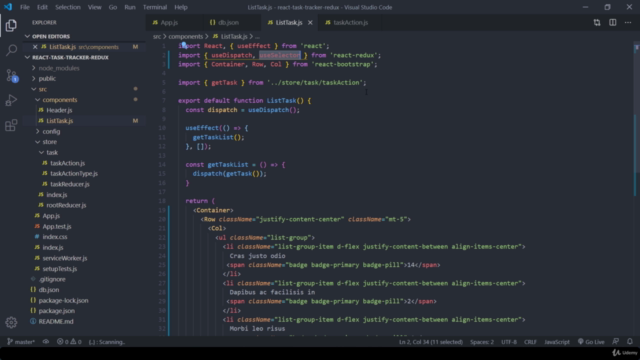Click the components breadcrumb segment

click(185, 36)
